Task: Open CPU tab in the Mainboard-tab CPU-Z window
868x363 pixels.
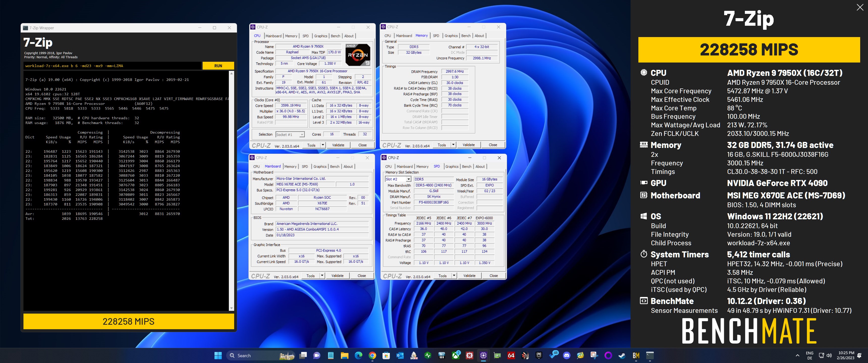Action: (x=256, y=167)
